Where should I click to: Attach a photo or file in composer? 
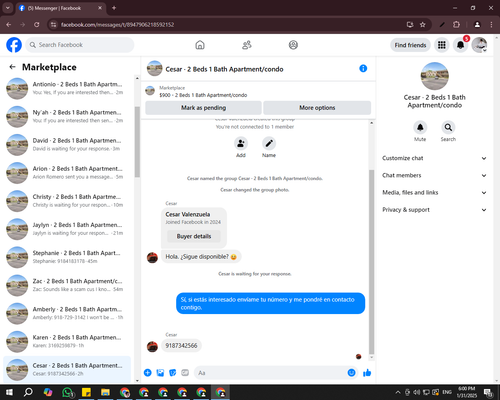tap(160, 373)
